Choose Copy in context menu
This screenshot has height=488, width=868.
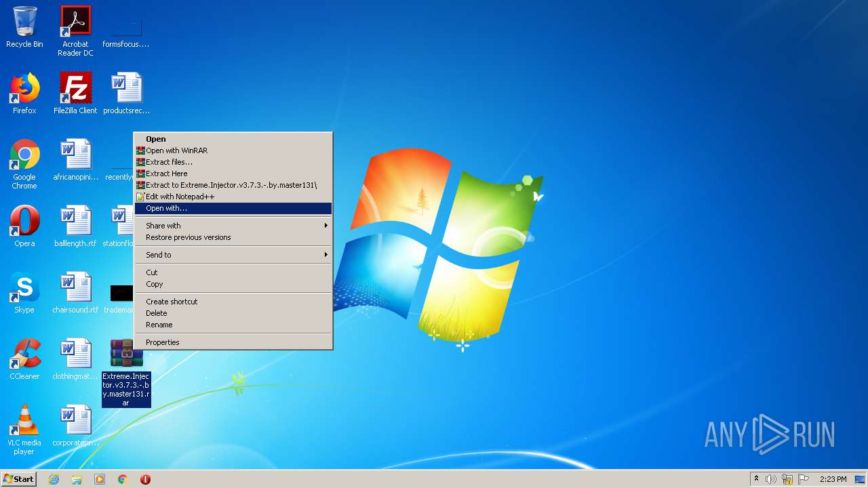click(233, 284)
